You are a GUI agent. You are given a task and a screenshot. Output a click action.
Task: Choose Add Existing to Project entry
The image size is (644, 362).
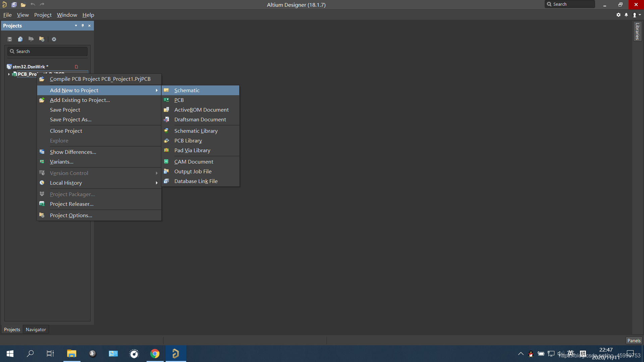pos(80,100)
